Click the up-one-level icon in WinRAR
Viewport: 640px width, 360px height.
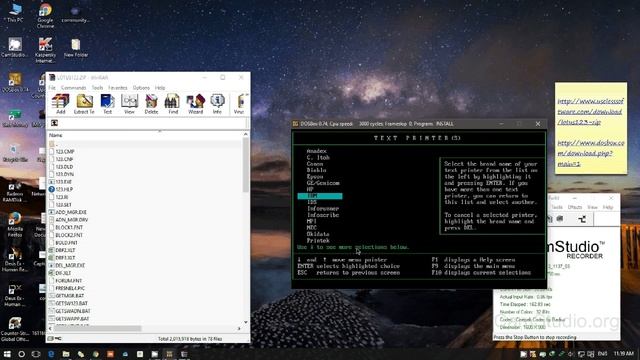coord(54,123)
